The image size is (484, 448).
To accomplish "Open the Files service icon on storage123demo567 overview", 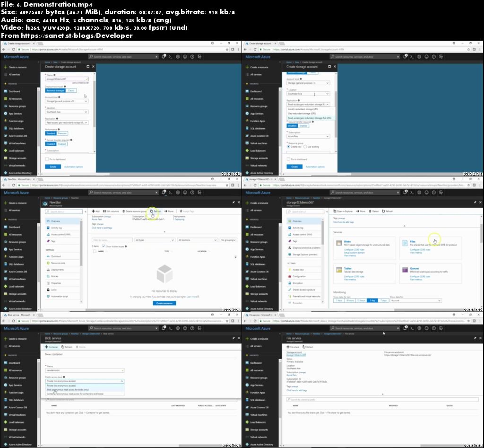I will tap(405, 243).
